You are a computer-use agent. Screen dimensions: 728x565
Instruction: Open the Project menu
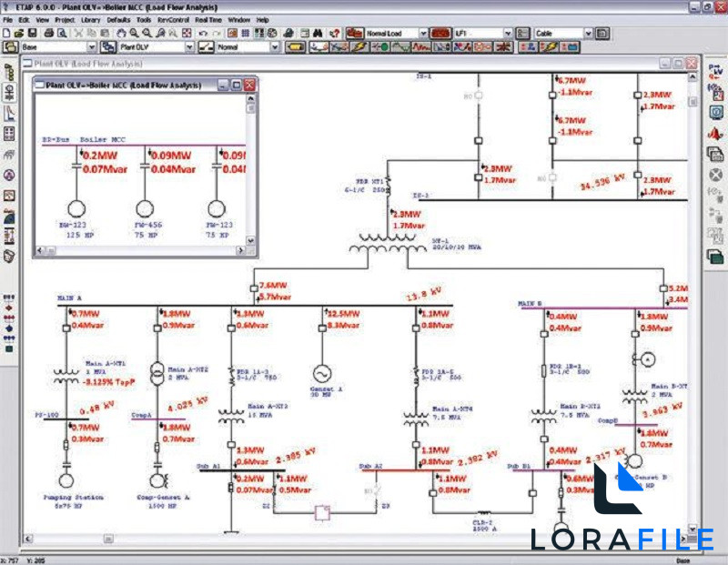tap(65, 20)
